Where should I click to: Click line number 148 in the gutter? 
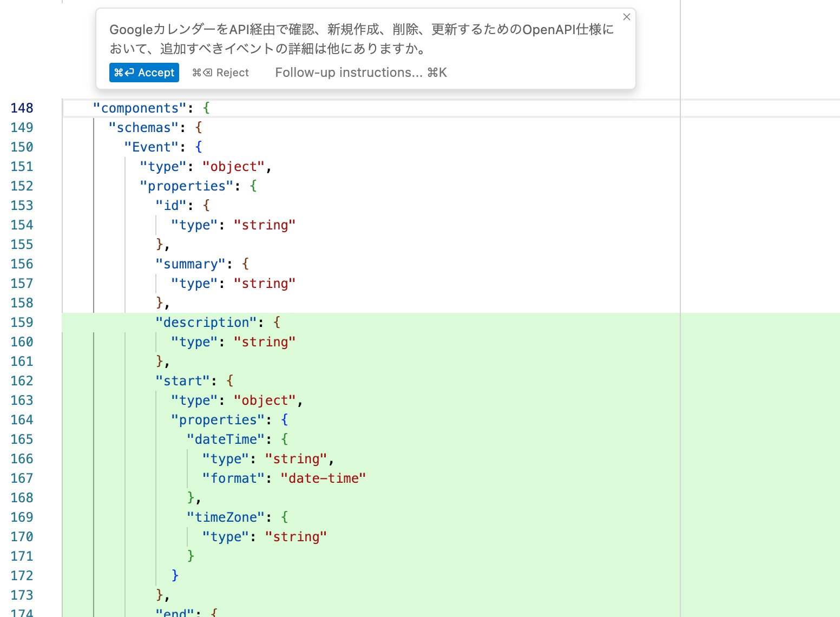point(22,108)
